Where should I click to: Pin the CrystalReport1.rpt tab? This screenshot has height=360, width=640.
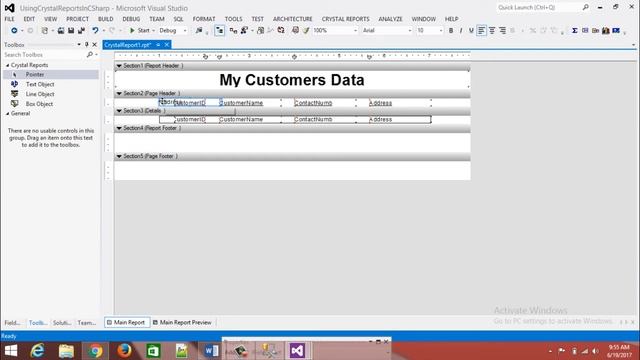coord(158,45)
